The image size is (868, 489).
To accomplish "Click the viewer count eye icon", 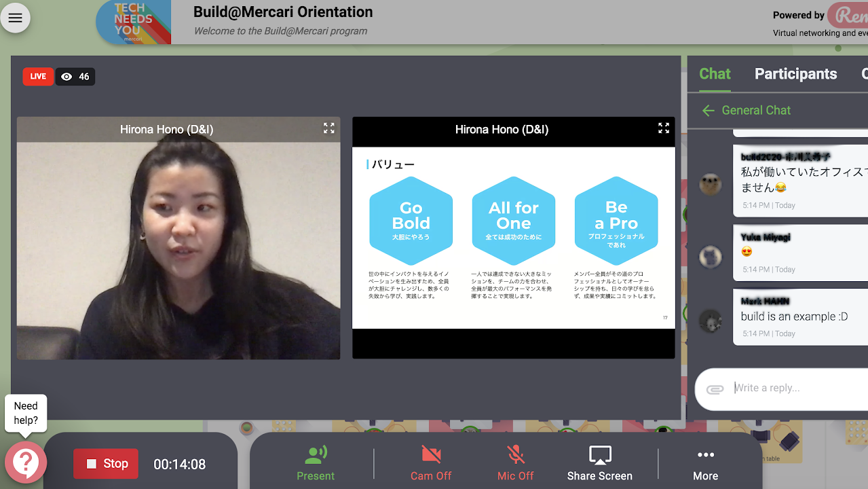I will point(67,77).
